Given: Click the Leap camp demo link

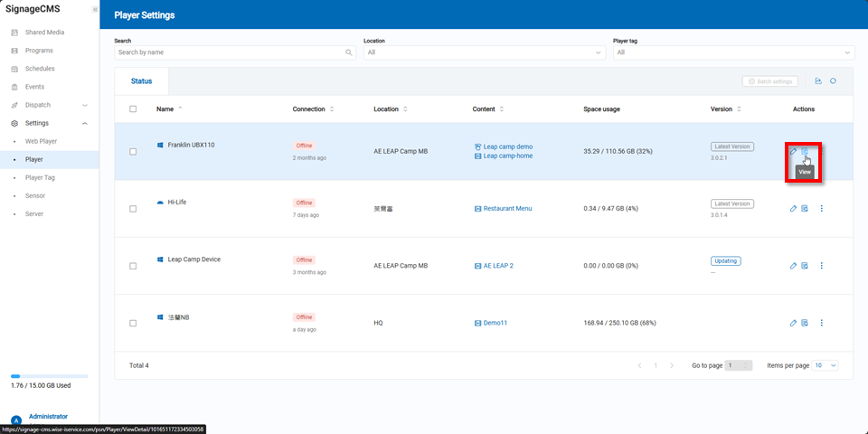Looking at the screenshot, I should [x=507, y=146].
